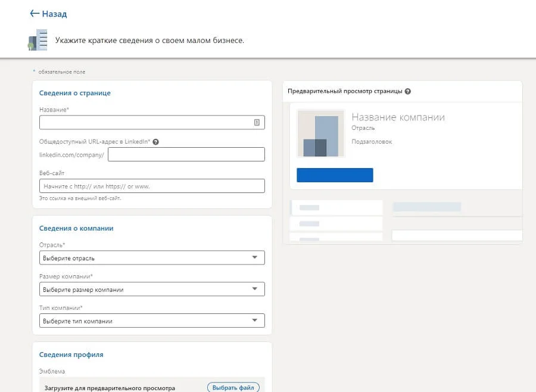Screen dimensions: 536x392
Task: Click the blue button in page preview
Action: coord(335,175)
